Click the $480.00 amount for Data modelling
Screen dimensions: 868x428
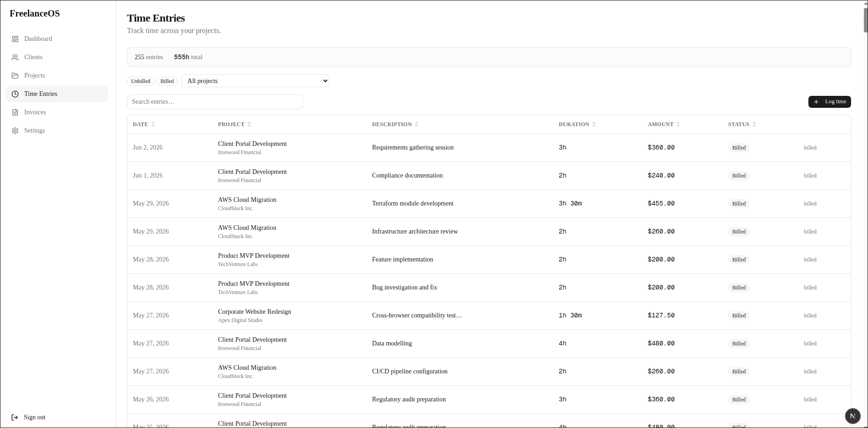coord(661,344)
